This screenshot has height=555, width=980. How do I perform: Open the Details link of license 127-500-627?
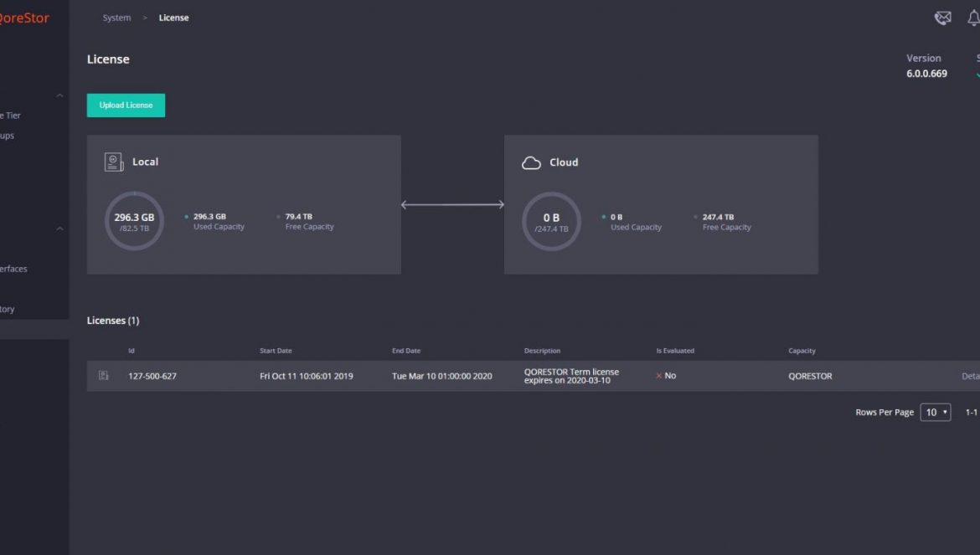pos(971,376)
